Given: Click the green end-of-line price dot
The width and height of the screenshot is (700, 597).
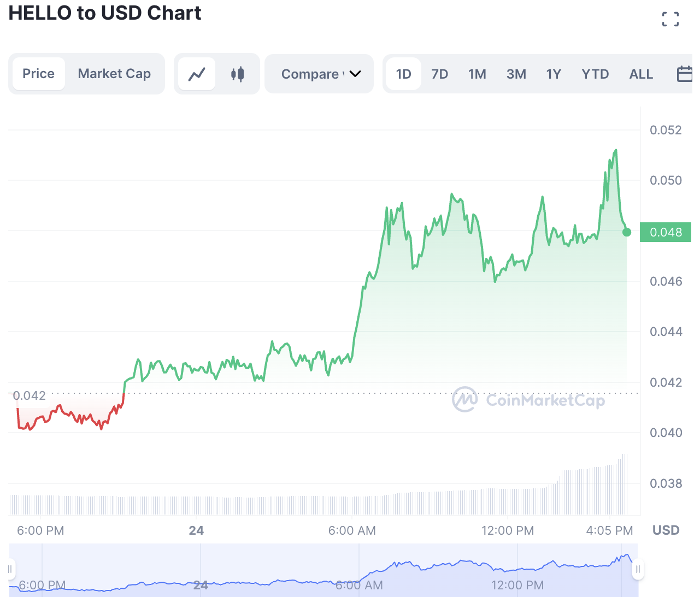Looking at the screenshot, I should pyautogui.click(x=627, y=232).
